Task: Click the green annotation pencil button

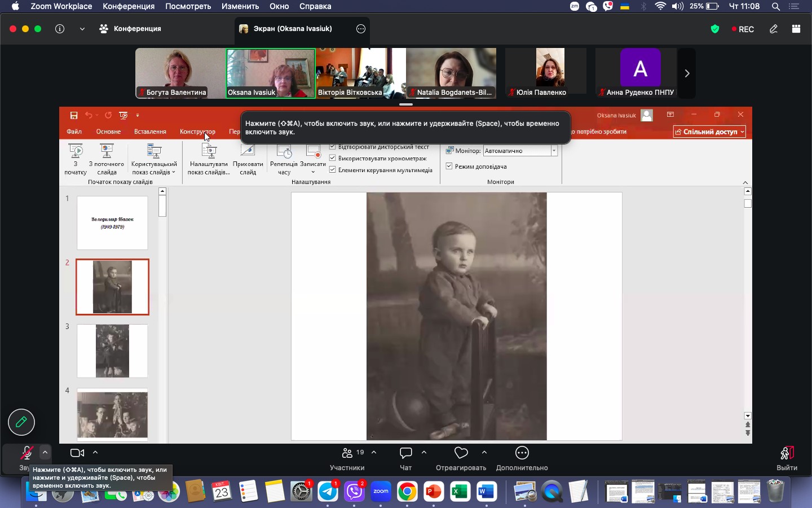Action: pyautogui.click(x=21, y=422)
